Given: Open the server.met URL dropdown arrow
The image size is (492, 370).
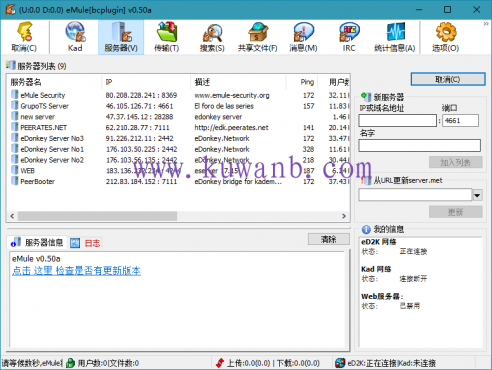Looking at the screenshot, I should pos(477,195).
